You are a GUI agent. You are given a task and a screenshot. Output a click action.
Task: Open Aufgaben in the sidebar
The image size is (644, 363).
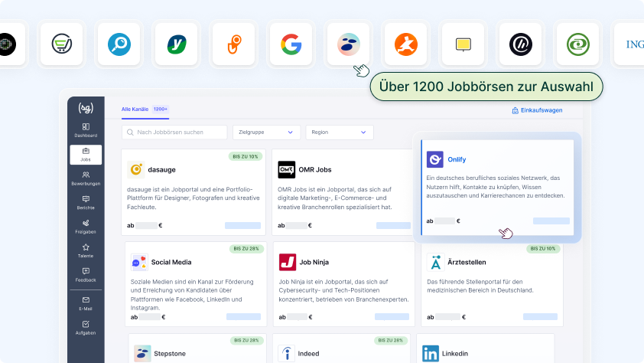tap(86, 328)
